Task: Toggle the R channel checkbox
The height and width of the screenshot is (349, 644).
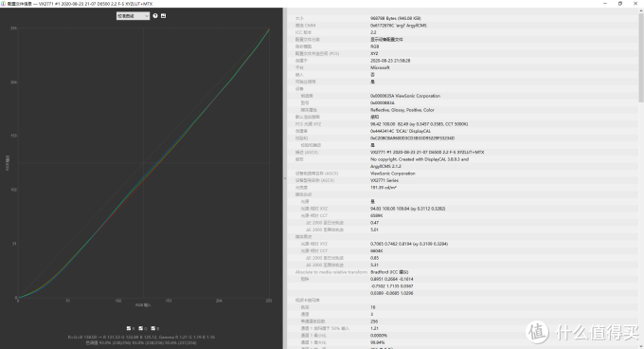Action: (x=129, y=328)
